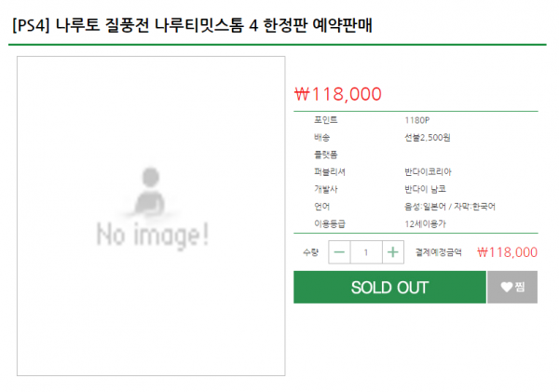Click the 결제예정금액 total ₩118,000 amount
Viewport: 559px width, 392px height.
click(507, 252)
